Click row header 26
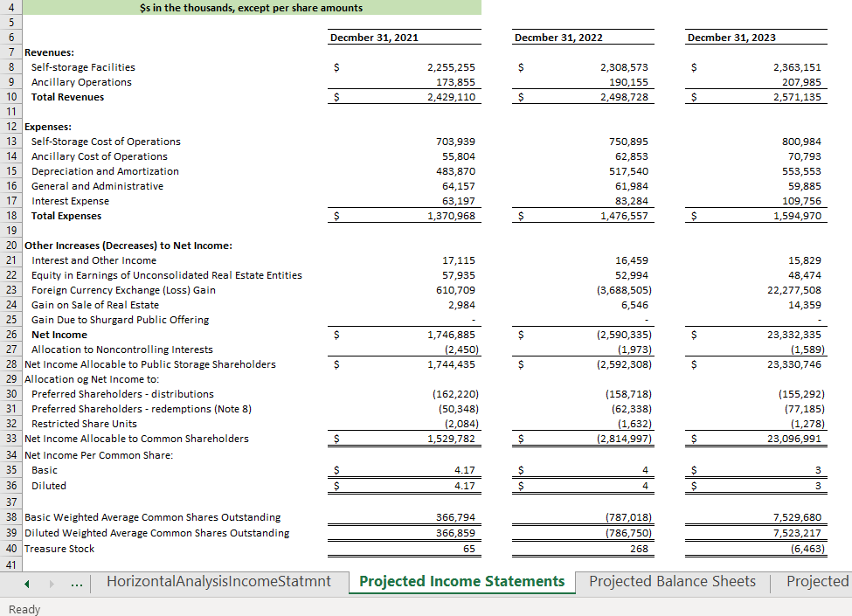The image size is (852, 616). (x=10, y=334)
